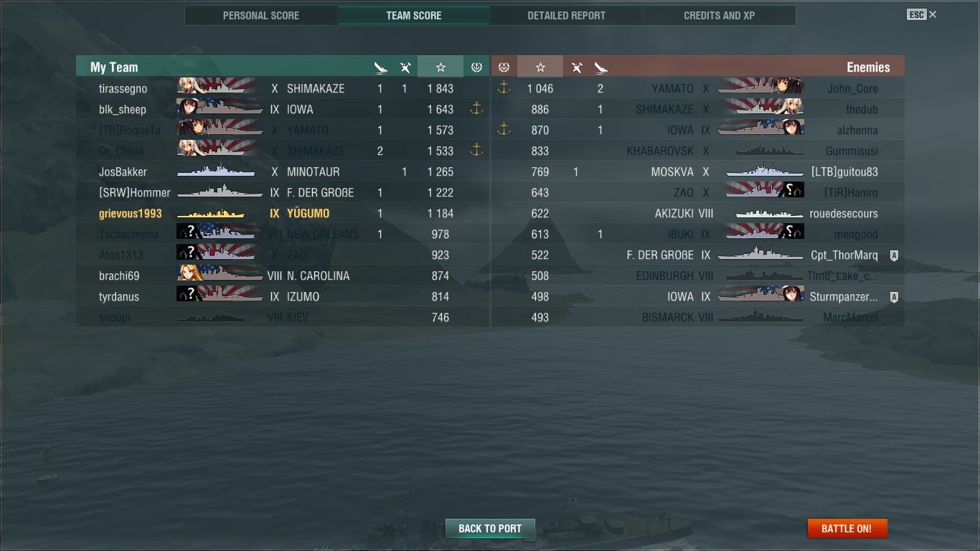The height and width of the screenshot is (551, 980).
Task: Start a new battle with Battle On!
Action: [x=847, y=529]
